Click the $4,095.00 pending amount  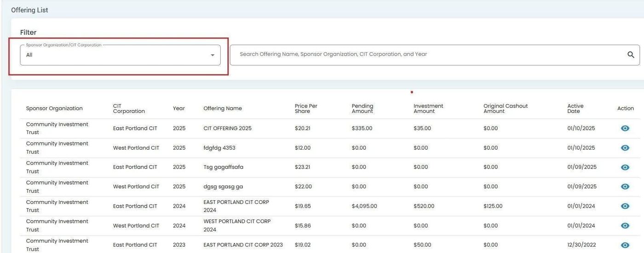[x=364, y=206]
